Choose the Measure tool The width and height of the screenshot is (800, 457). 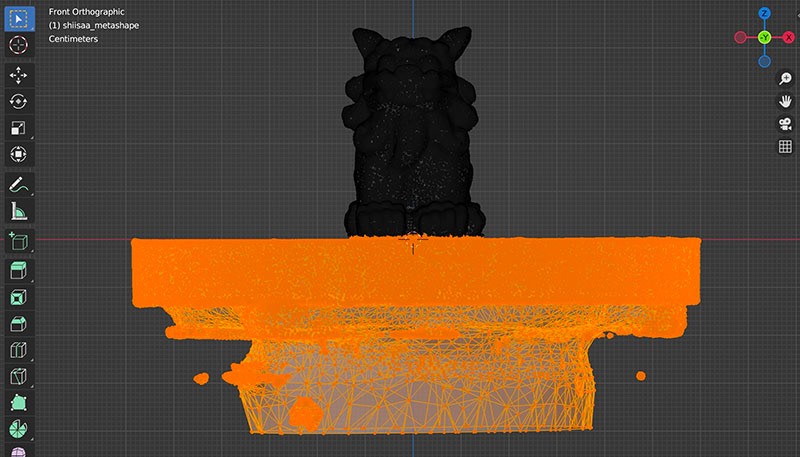click(19, 211)
